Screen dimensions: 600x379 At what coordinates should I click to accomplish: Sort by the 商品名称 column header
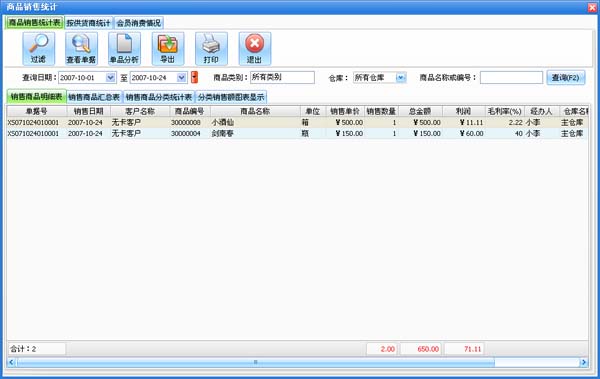click(255, 111)
